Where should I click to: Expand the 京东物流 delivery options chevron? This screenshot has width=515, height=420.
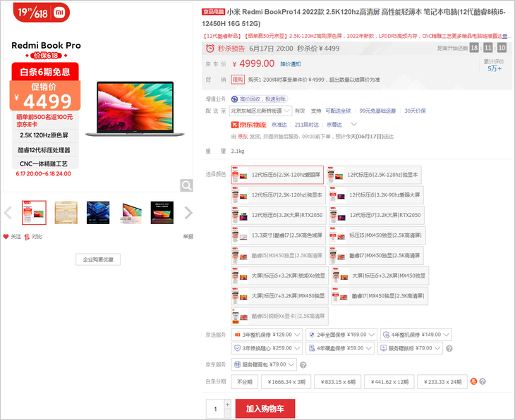[x=353, y=124]
